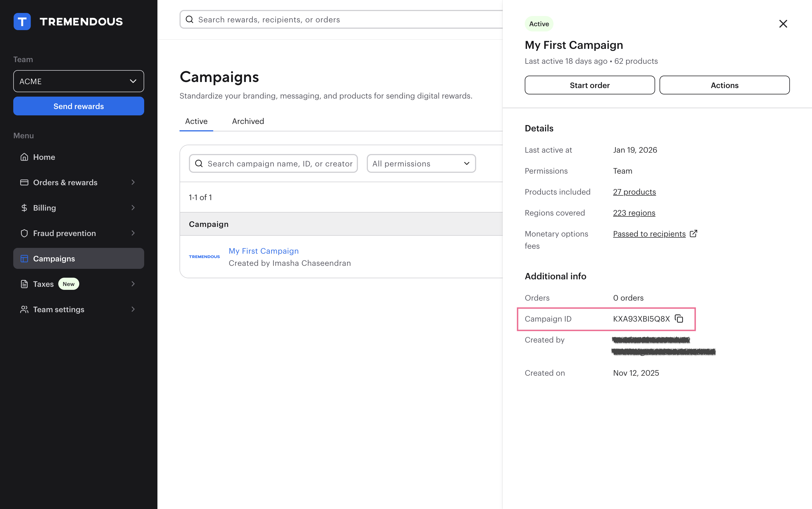Click the Home house icon
Screen dimensions: 812x509
24,157
